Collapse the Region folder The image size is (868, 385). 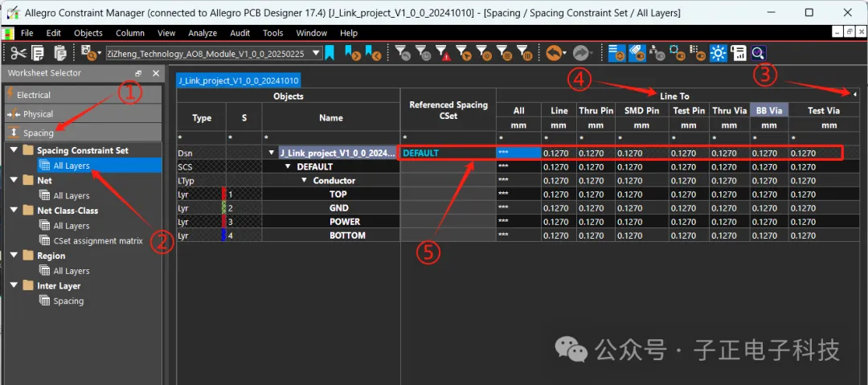tap(14, 256)
